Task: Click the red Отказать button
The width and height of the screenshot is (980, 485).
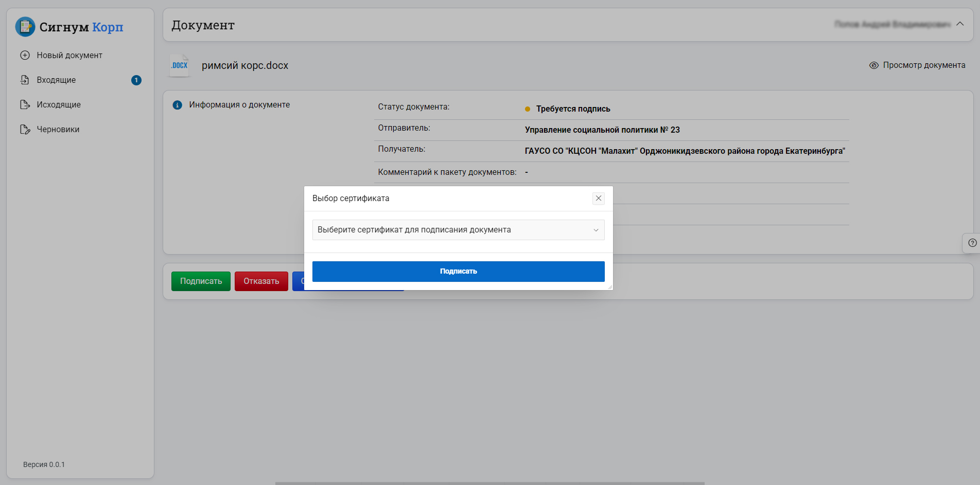Action: coord(261,281)
